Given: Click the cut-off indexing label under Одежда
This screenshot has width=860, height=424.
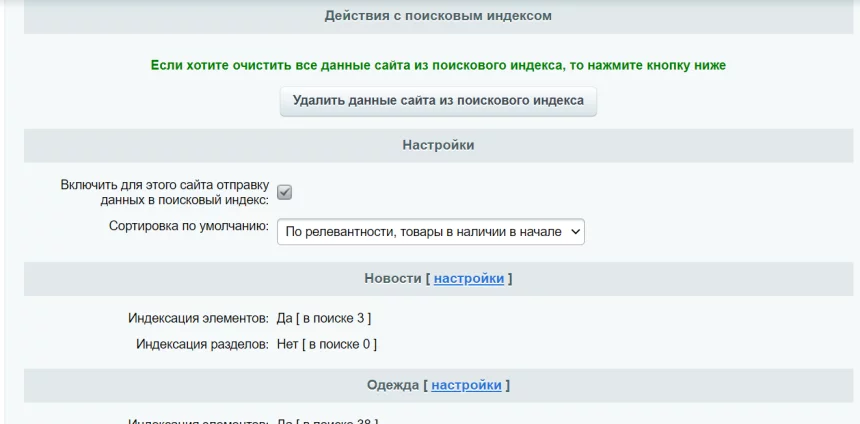Looking at the screenshot, I should point(198,421).
